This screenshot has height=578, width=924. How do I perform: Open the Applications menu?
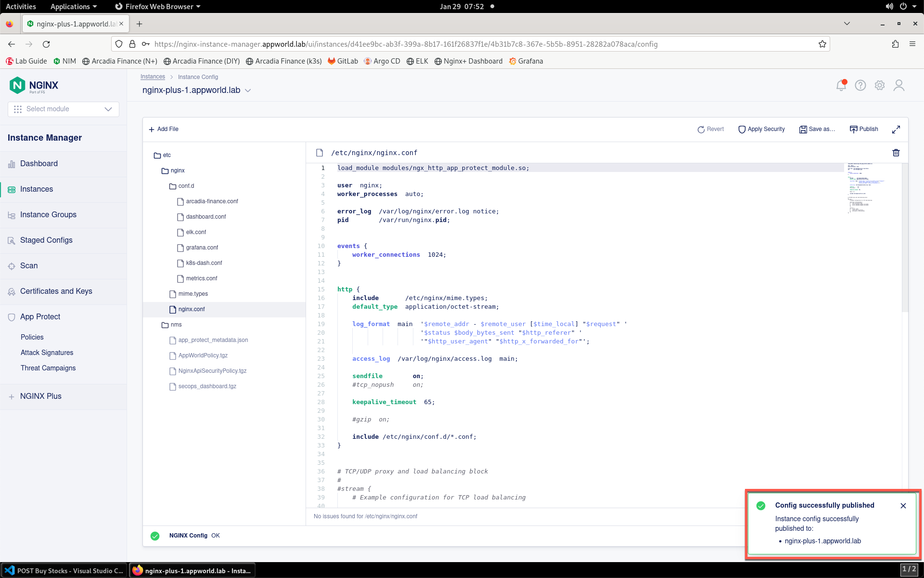(x=74, y=6)
